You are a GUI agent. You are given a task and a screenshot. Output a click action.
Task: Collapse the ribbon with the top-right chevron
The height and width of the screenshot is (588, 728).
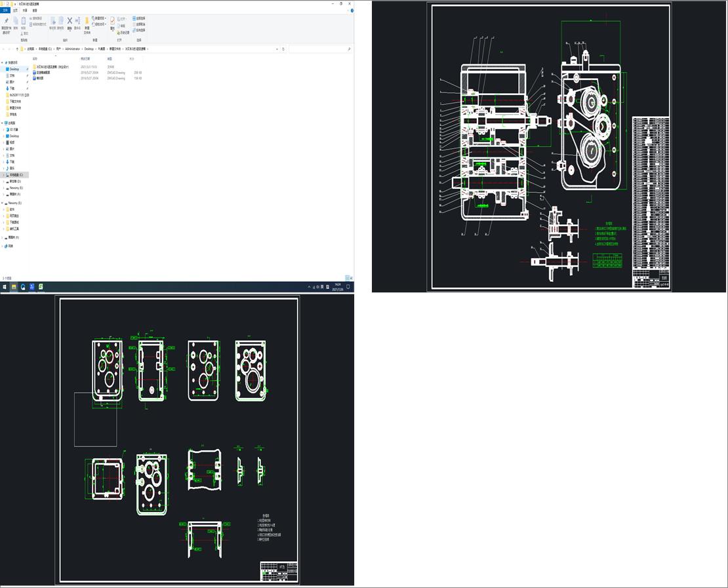(x=348, y=10)
